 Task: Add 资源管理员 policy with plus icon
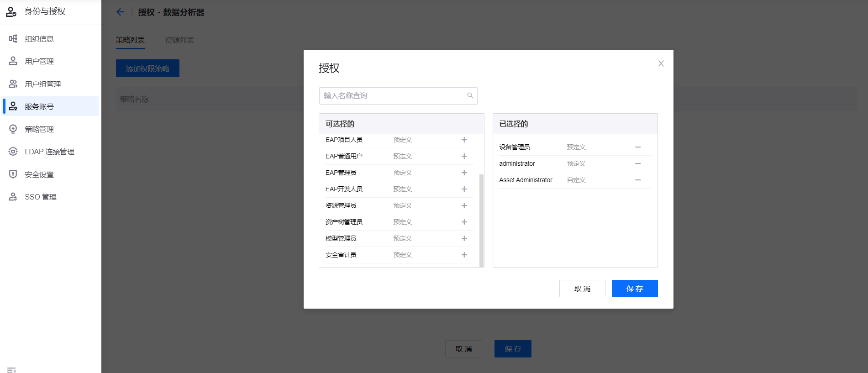[464, 205]
